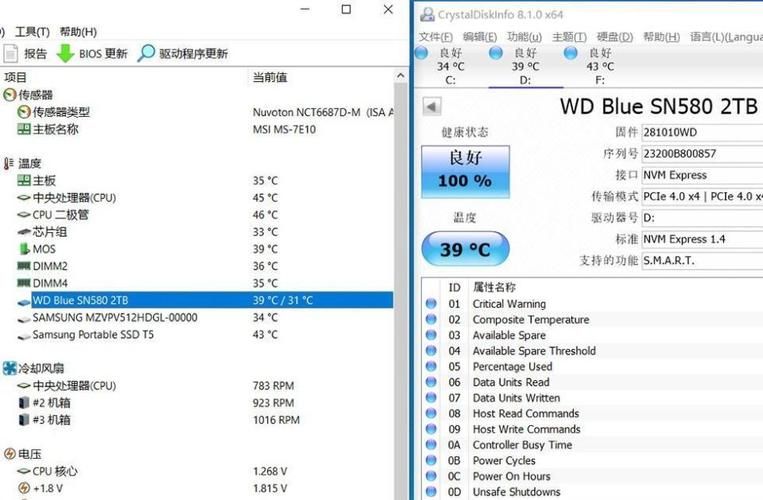Click the green BIOS 更新 arrow icon
The width and height of the screenshot is (763, 500).
point(65,54)
